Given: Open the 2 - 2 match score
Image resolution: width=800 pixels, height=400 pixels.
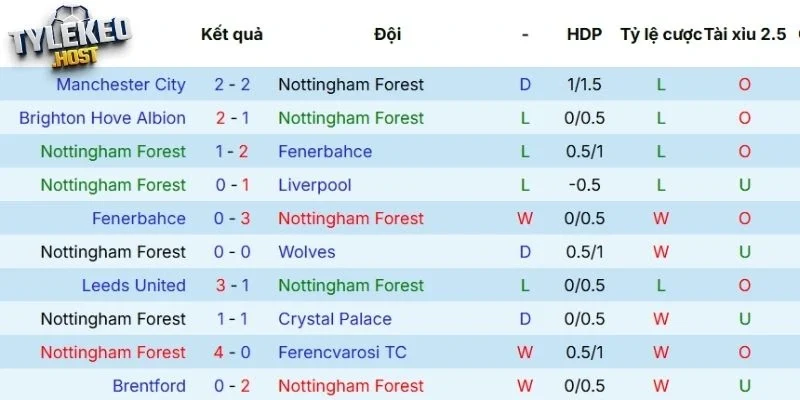Looking at the screenshot, I should [233, 85].
